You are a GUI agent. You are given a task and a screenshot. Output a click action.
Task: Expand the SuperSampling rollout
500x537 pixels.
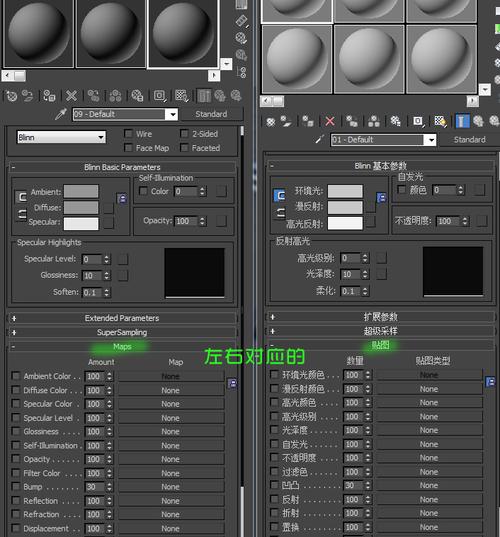click(122, 332)
